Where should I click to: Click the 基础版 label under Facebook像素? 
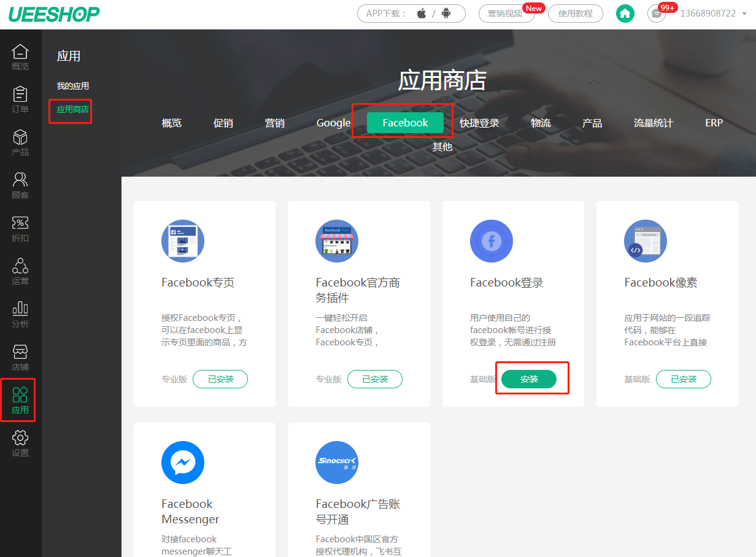click(637, 379)
